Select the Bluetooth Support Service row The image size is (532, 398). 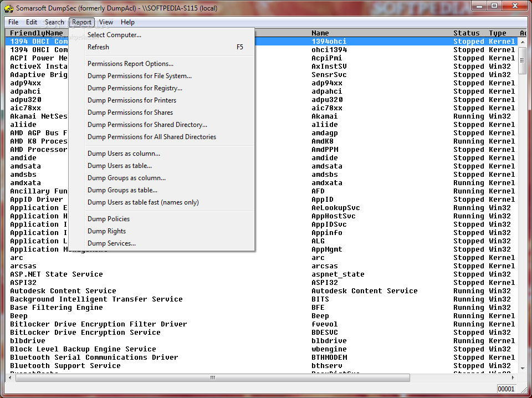pyautogui.click(x=261, y=366)
